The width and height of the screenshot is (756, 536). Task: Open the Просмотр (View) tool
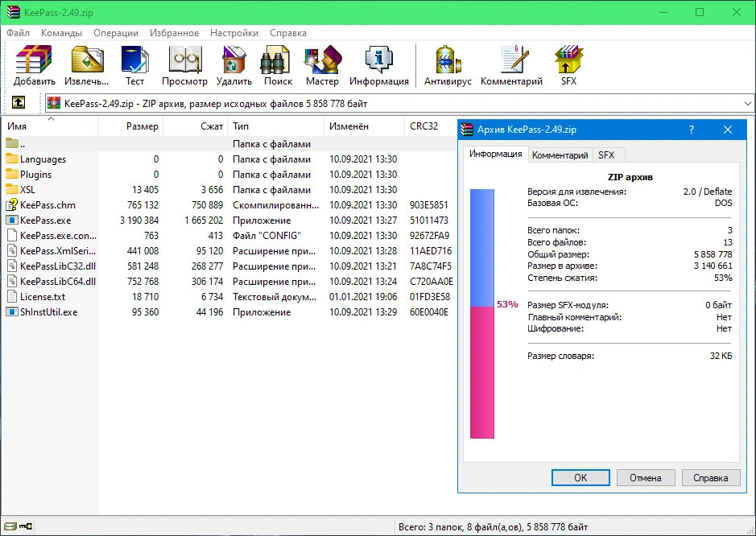tap(184, 60)
